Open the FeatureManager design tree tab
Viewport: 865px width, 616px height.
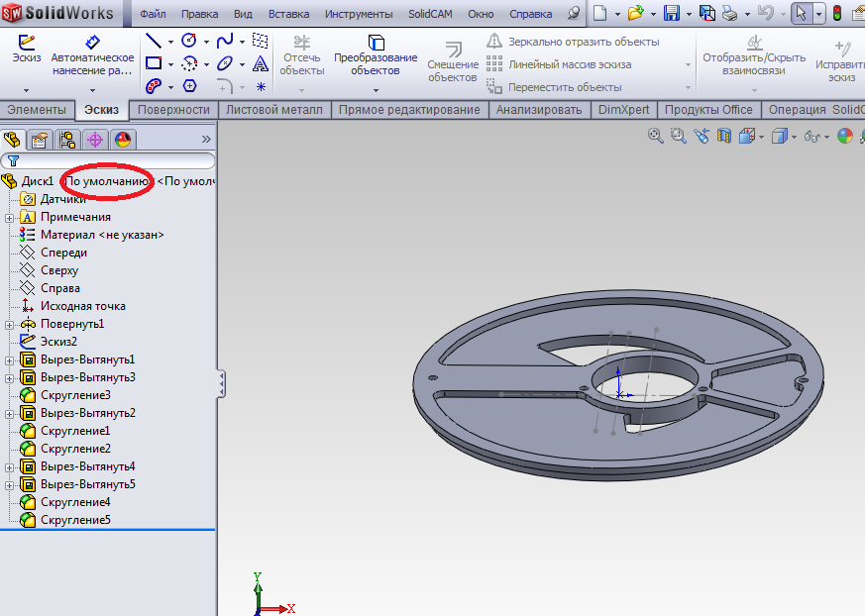click(13, 140)
